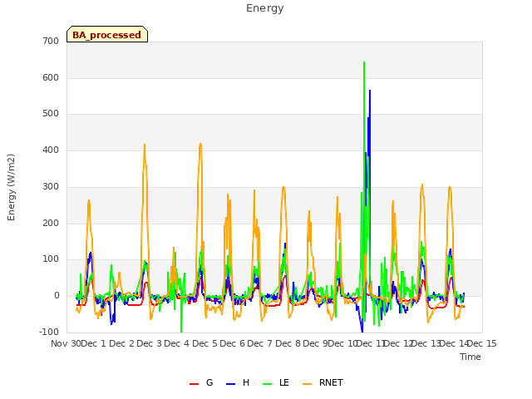Image resolution: width=532 pixels, height=399 pixels.
Task: Click the Nov 30 x-axis label
Action: click(66, 343)
